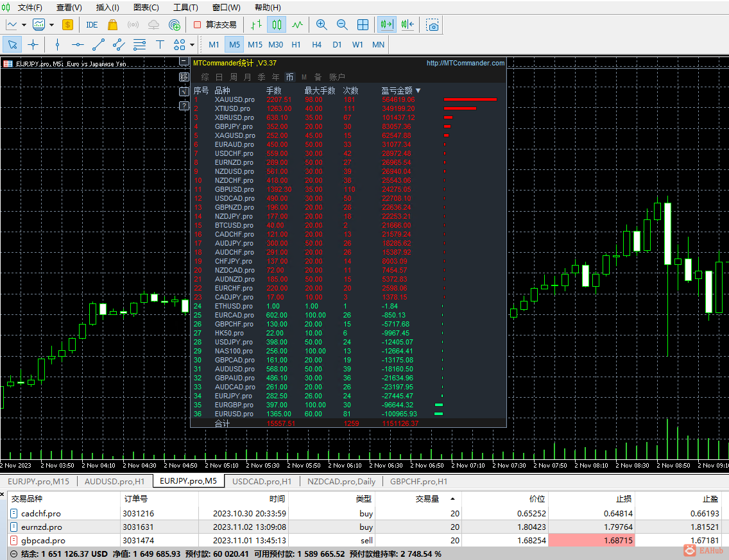The height and width of the screenshot is (560, 729).
Task: Open the 帮助(H) menu
Action: (268, 8)
